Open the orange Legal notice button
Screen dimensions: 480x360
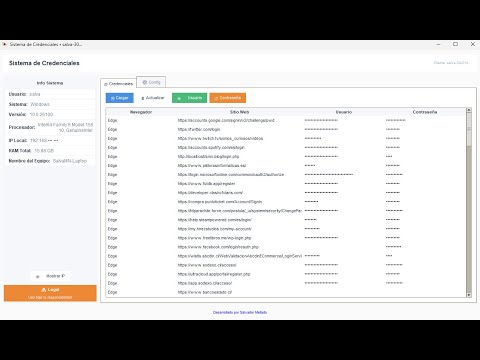[50, 293]
